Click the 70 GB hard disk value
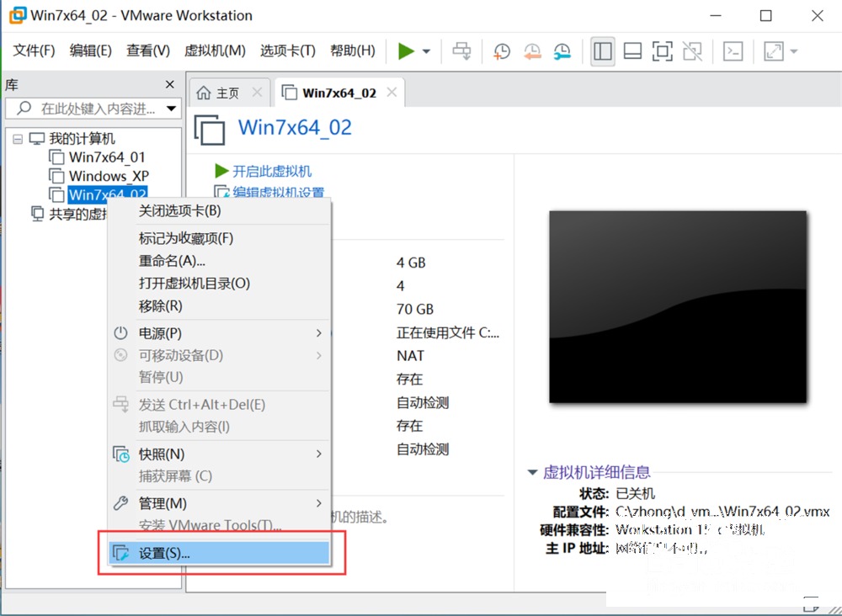 (415, 310)
